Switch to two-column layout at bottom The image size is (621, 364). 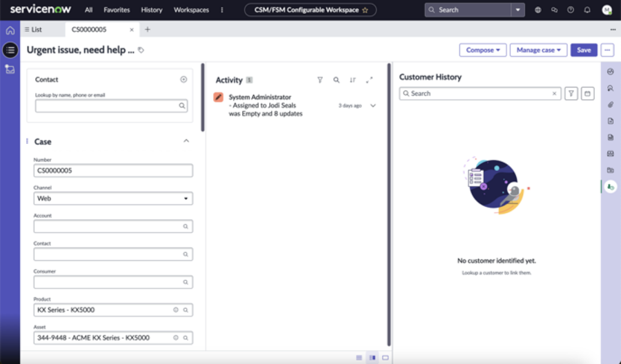373,358
